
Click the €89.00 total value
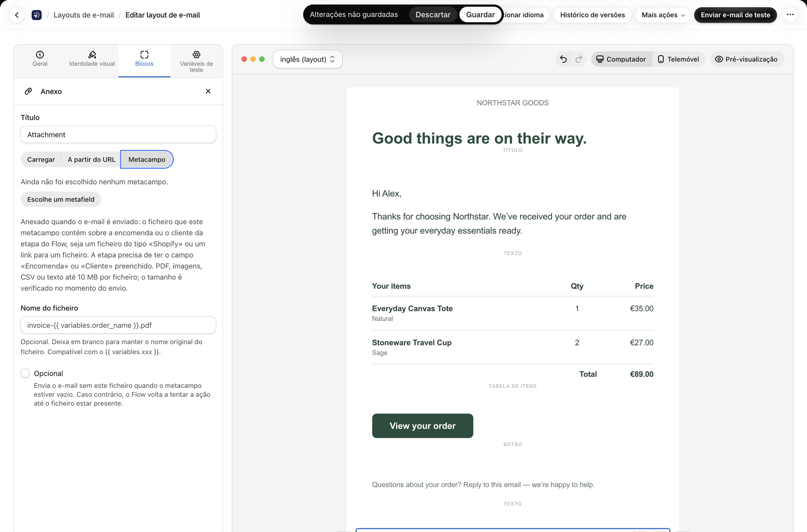coord(641,374)
